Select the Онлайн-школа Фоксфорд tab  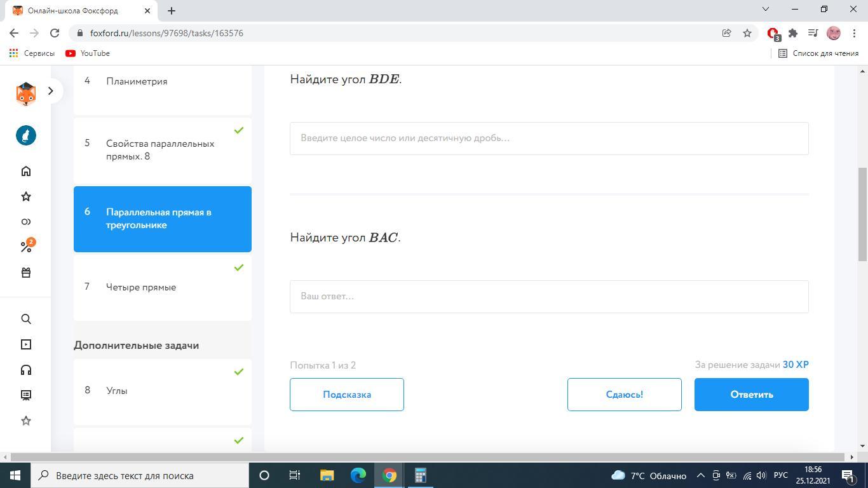click(81, 11)
